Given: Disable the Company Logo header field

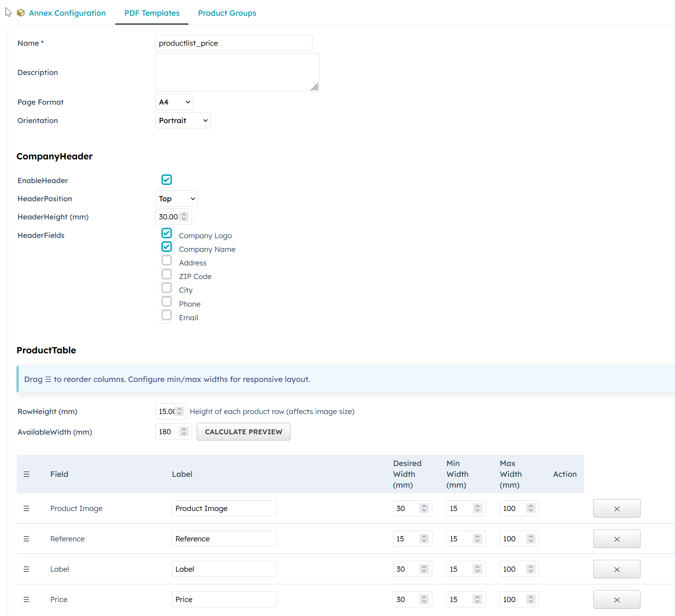Looking at the screenshot, I should click(167, 233).
